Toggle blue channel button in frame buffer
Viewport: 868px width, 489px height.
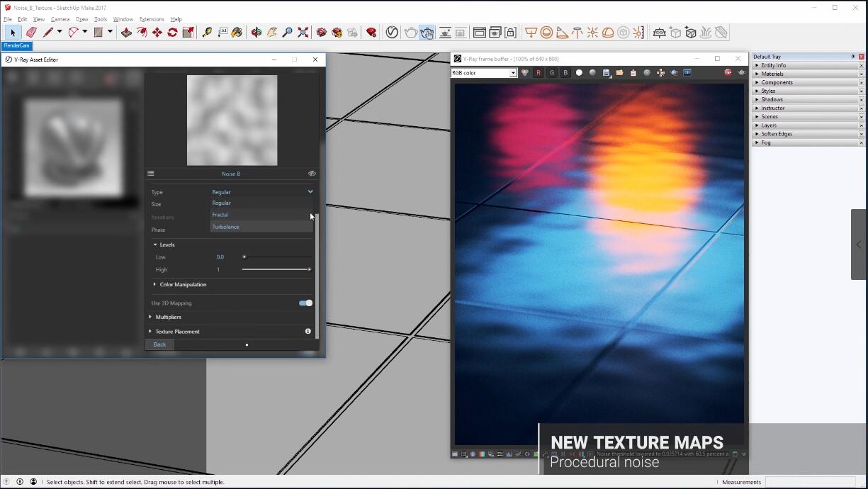(565, 73)
